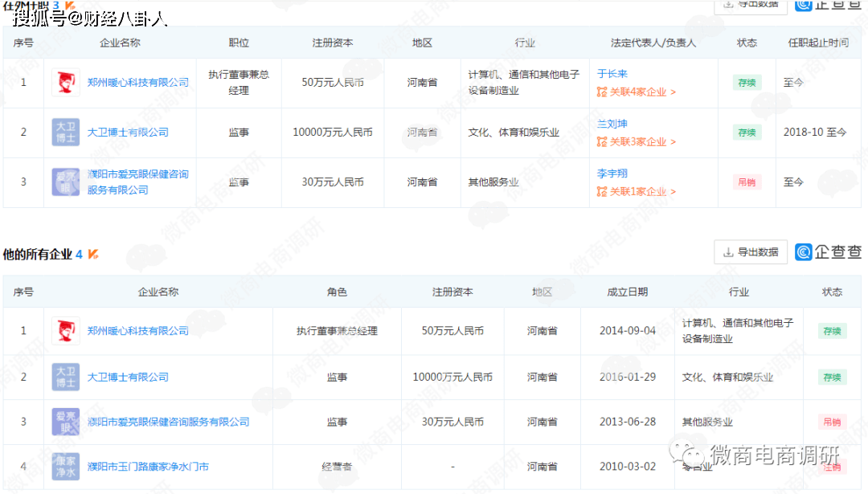Open 濮阳市玉门路康家净水门市 company page
This screenshot has height=494, width=868.
coord(148,467)
